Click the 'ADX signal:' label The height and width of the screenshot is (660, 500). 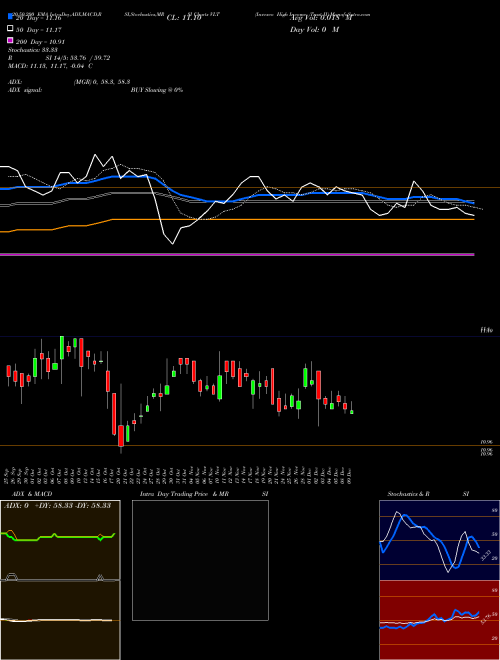[x=25, y=90]
